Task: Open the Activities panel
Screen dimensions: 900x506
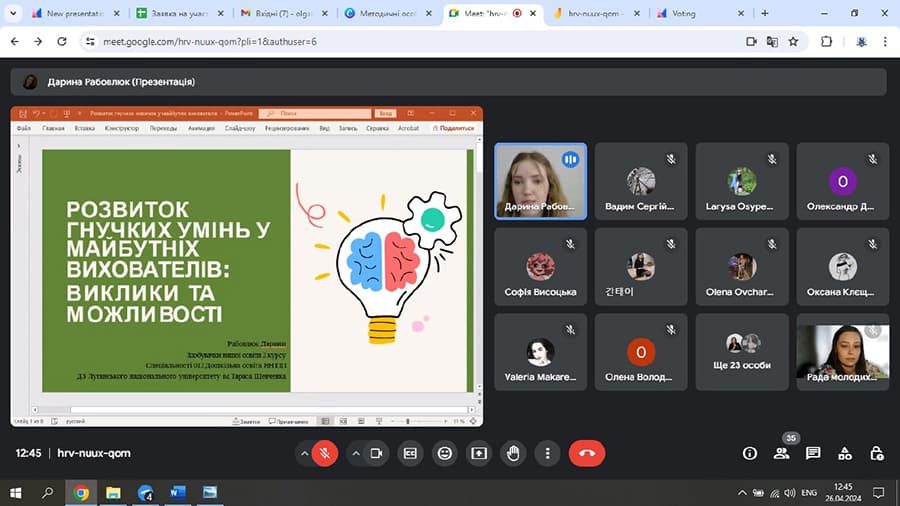Action: click(845, 453)
